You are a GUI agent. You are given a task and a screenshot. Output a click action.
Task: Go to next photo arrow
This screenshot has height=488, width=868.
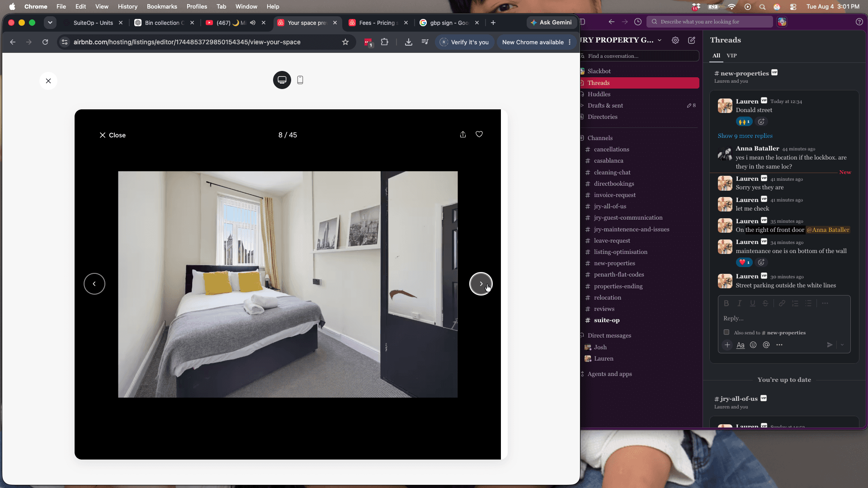point(481,284)
